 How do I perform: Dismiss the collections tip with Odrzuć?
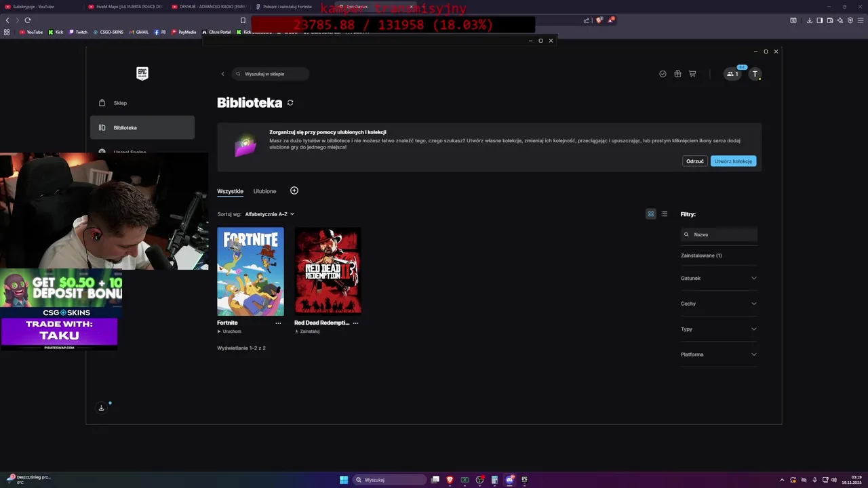[x=694, y=161]
